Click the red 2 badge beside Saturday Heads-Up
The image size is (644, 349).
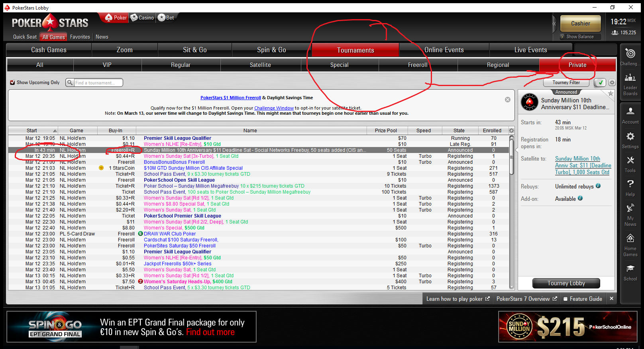point(140,281)
